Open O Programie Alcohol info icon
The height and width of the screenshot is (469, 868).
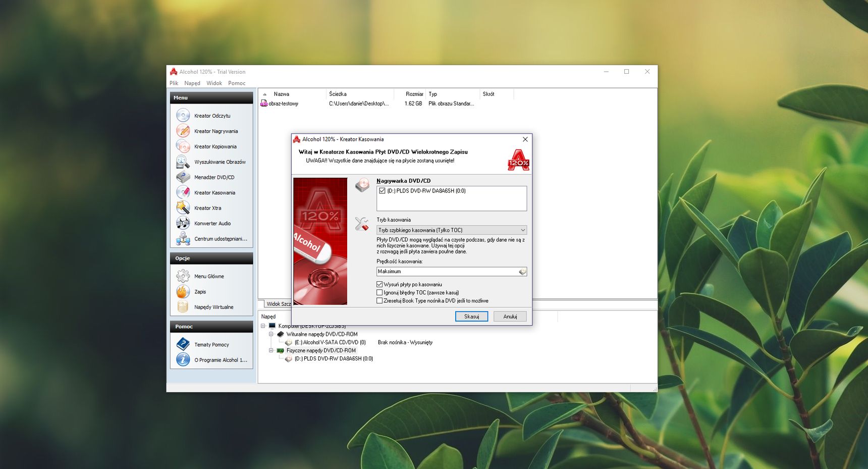[183, 359]
